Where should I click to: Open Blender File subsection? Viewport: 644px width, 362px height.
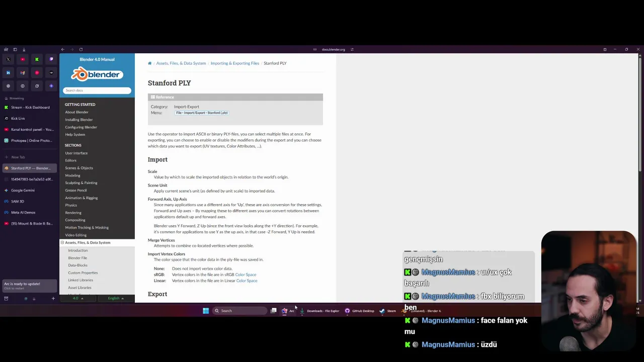(x=77, y=258)
